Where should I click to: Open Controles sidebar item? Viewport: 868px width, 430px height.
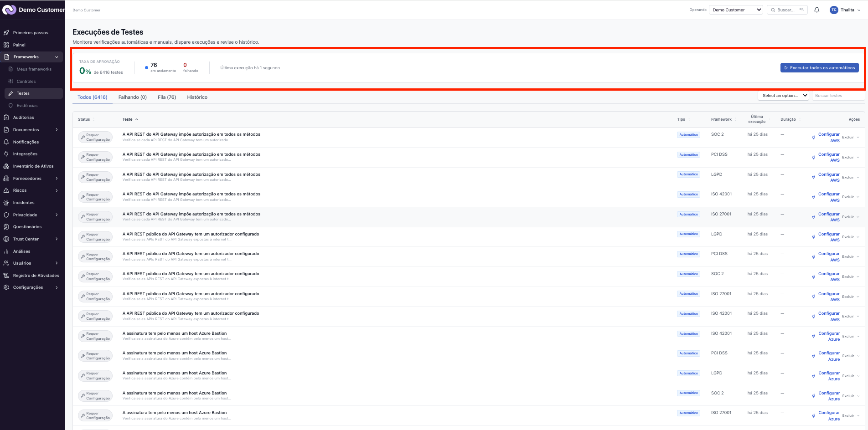point(33,82)
